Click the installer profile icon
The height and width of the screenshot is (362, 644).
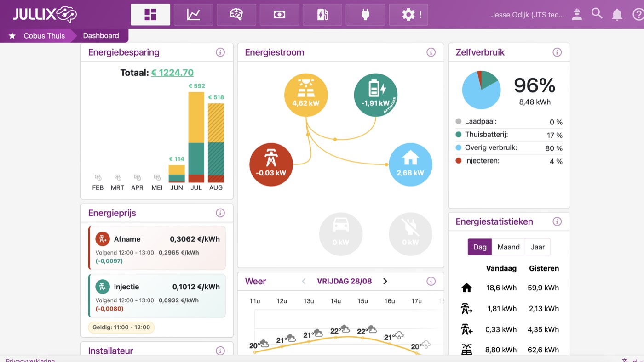[x=577, y=15]
